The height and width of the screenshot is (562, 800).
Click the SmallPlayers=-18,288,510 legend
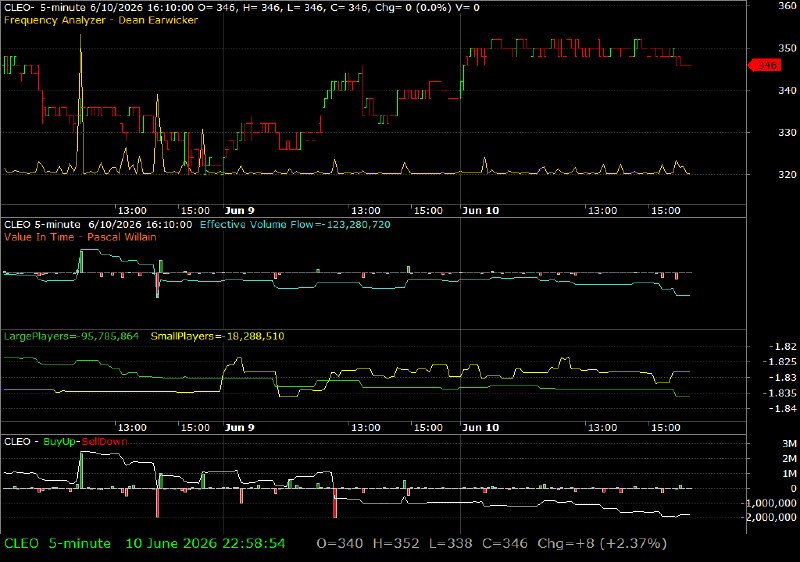pos(217,337)
